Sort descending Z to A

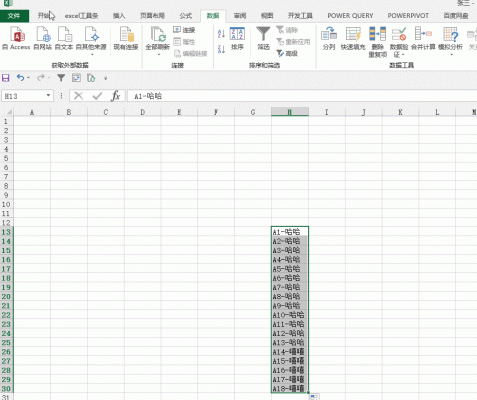221,49
